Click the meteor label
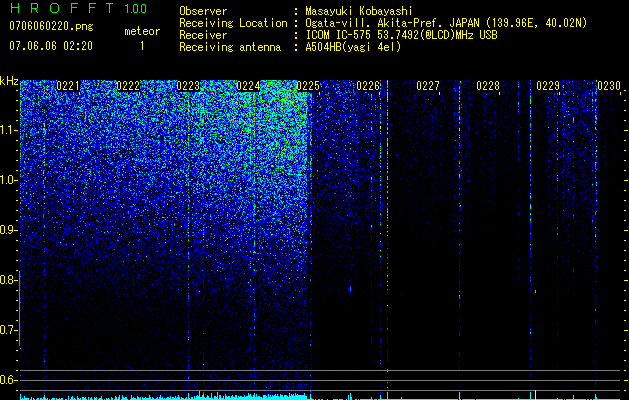This screenshot has height=400, width=629. [x=142, y=31]
